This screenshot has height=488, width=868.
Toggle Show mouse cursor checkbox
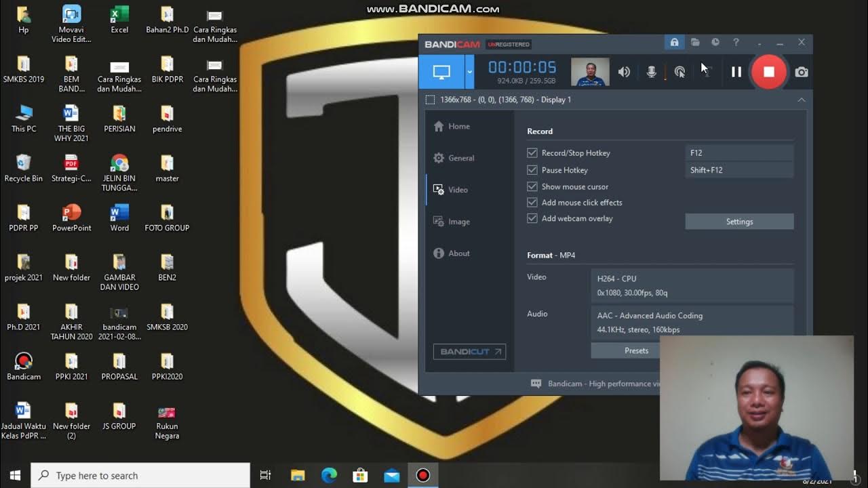coord(532,186)
